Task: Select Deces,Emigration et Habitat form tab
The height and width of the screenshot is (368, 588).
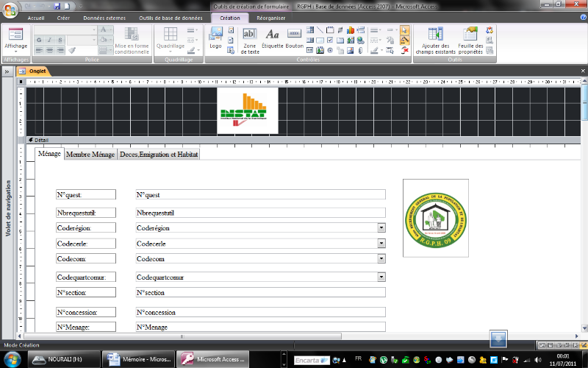Action: pyautogui.click(x=159, y=155)
